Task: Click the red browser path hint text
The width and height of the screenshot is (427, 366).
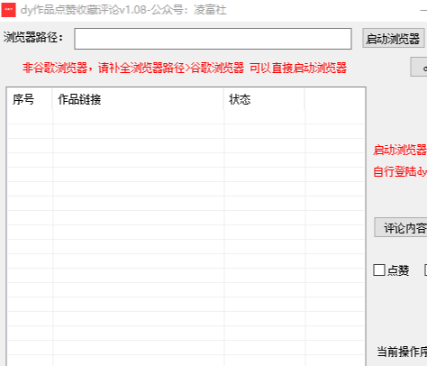Action: coord(184,68)
